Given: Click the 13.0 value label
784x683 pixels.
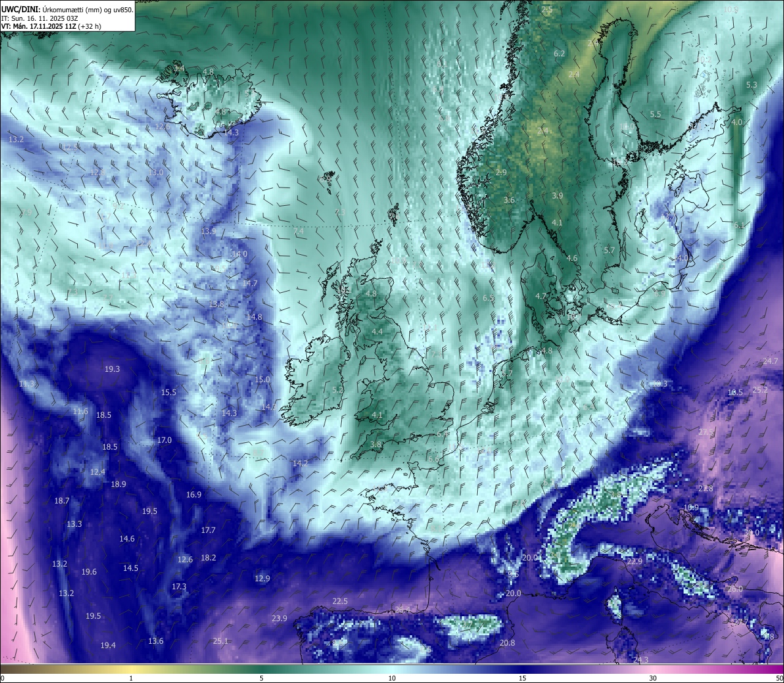Looking at the screenshot, I should tap(156, 172).
